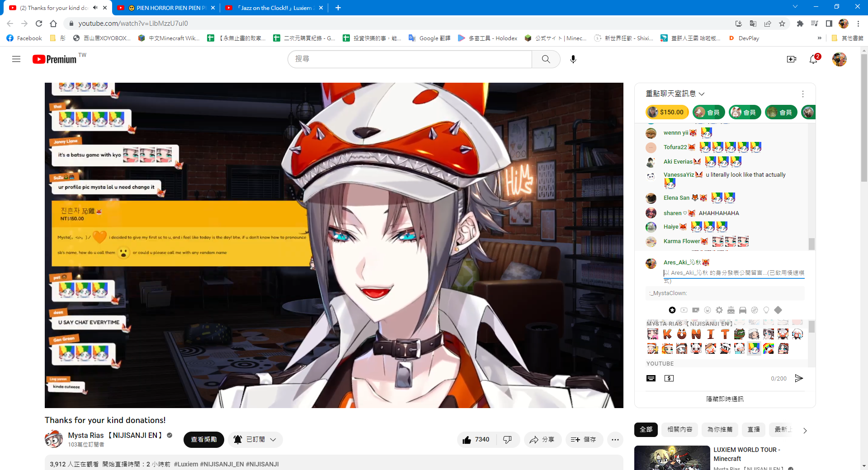The width and height of the screenshot is (868, 470).
Task: Select the star channel emoji category
Action: pyautogui.click(x=672, y=310)
